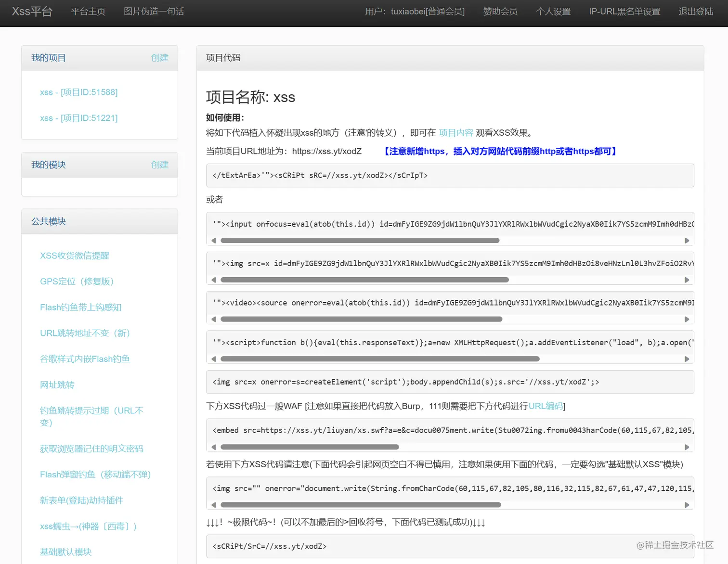Screen dimensions: 728x564
Task: Select the 网址跳转 module
Action: pyautogui.click(x=57, y=385)
